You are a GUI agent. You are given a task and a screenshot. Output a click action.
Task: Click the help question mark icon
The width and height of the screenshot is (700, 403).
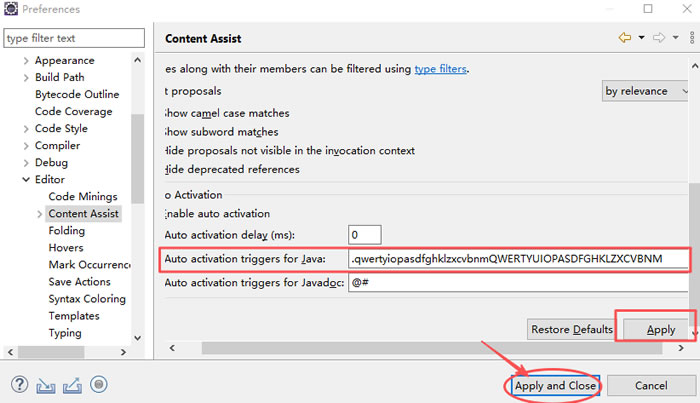(x=19, y=384)
